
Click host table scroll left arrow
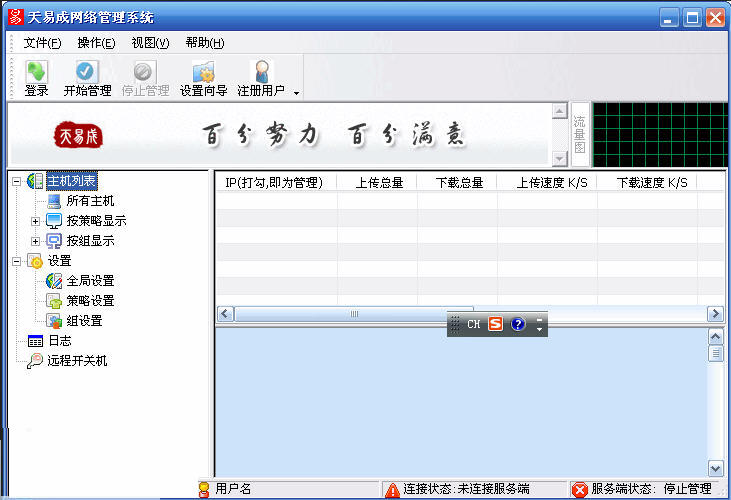tap(225, 314)
